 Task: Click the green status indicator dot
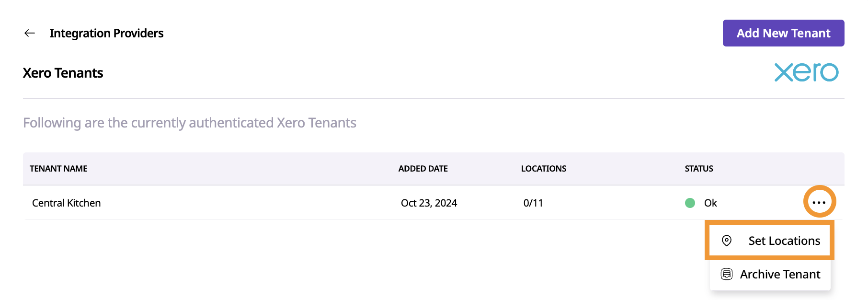pos(690,203)
